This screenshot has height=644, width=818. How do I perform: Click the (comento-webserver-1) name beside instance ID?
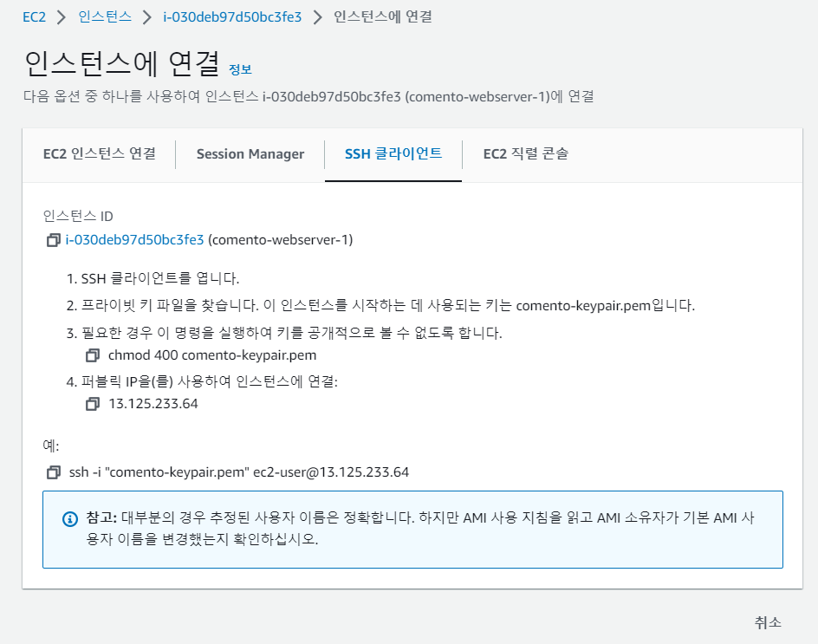(x=281, y=240)
